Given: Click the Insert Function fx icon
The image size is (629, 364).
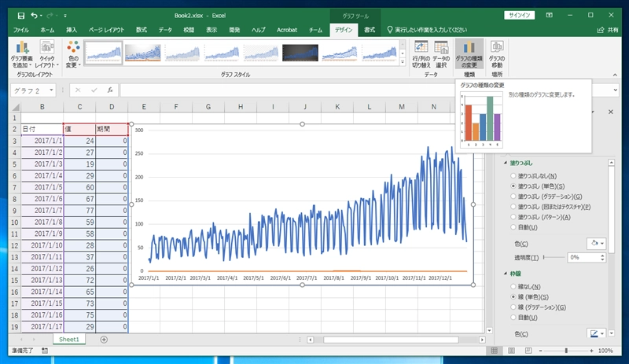Looking at the screenshot, I should tap(110, 90).
